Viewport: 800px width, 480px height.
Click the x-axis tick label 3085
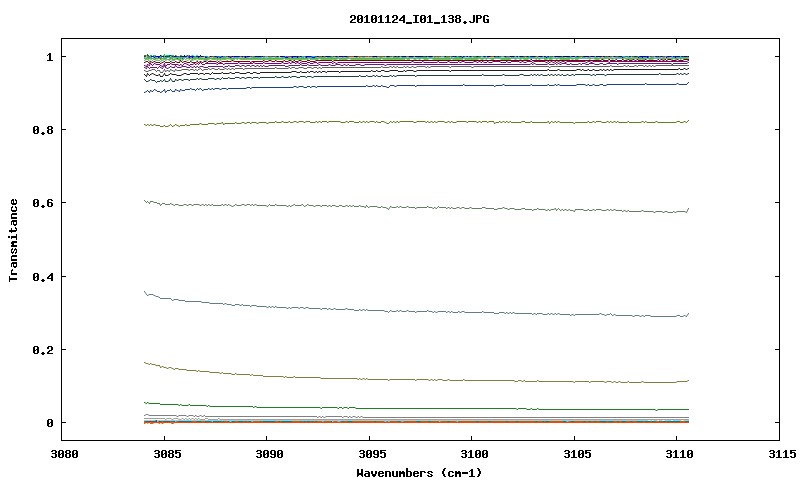pos(167,454)
